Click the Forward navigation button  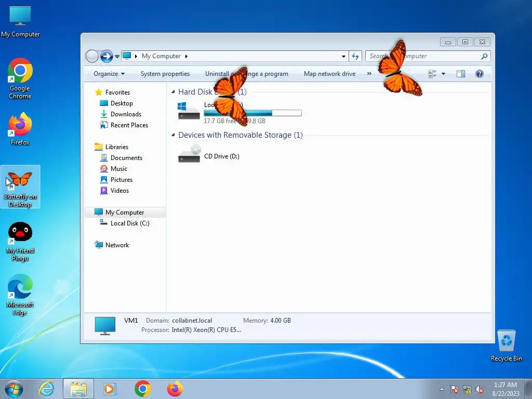click(x=107, y=56)
